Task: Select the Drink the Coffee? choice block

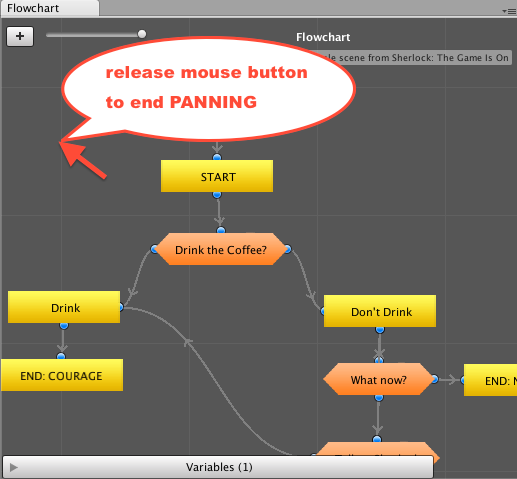Action: [221, 249]
